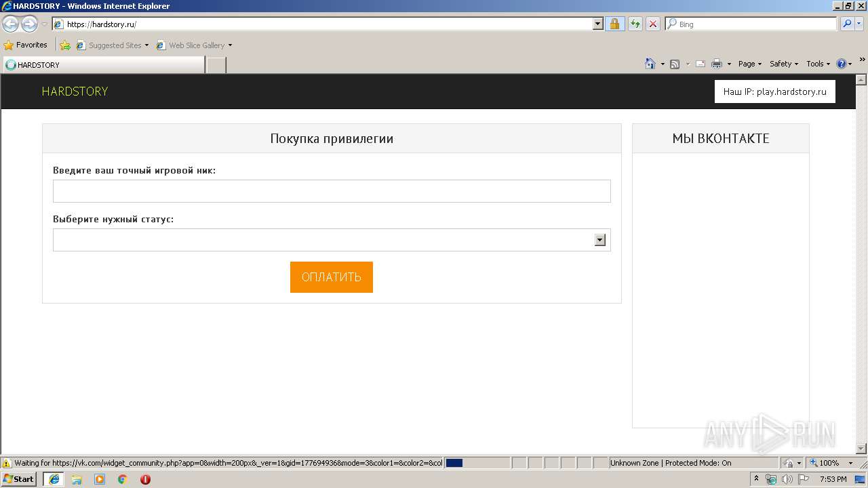
Task: Click the HARDSTORY site logo link
Action: pos(75,91)
